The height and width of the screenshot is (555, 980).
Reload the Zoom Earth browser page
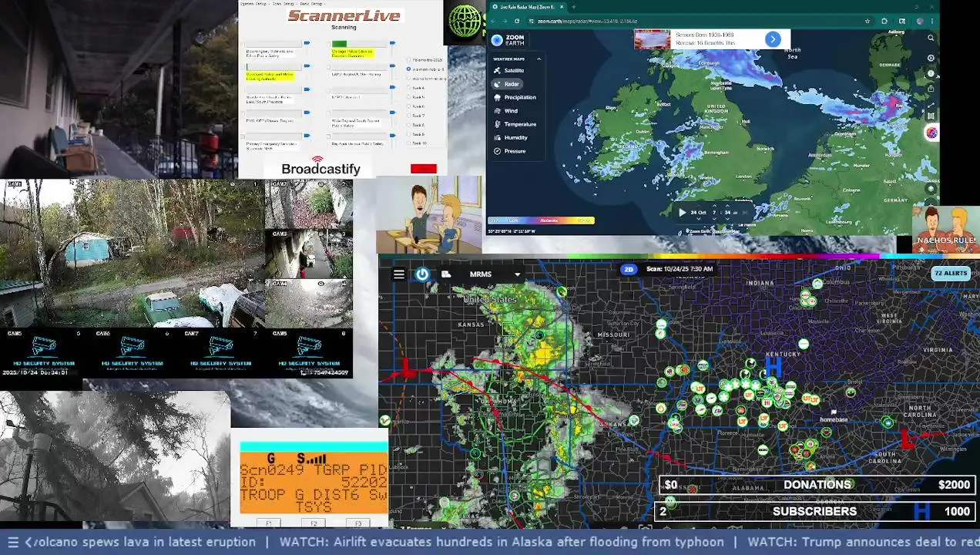[516, 21]
